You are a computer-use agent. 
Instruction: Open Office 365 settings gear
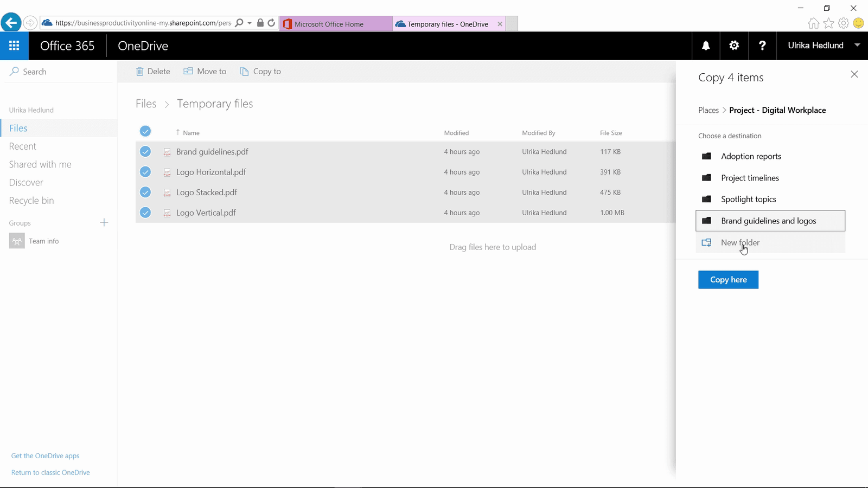(x=734, y=46)
